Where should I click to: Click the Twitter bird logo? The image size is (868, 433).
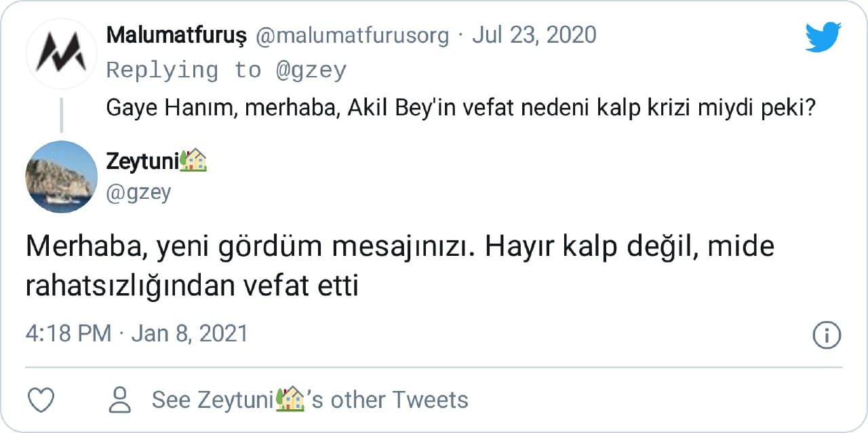pyautogui.click(x=823, y=37)
